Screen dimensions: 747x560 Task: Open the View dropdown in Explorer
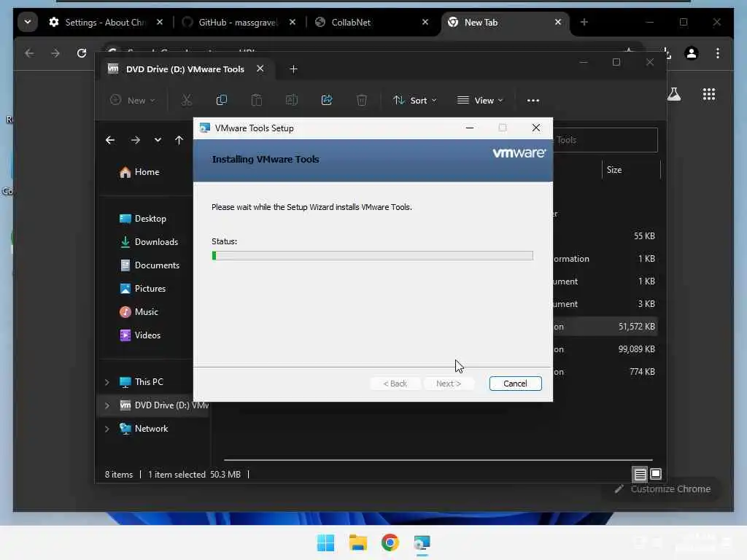(480, 101)
